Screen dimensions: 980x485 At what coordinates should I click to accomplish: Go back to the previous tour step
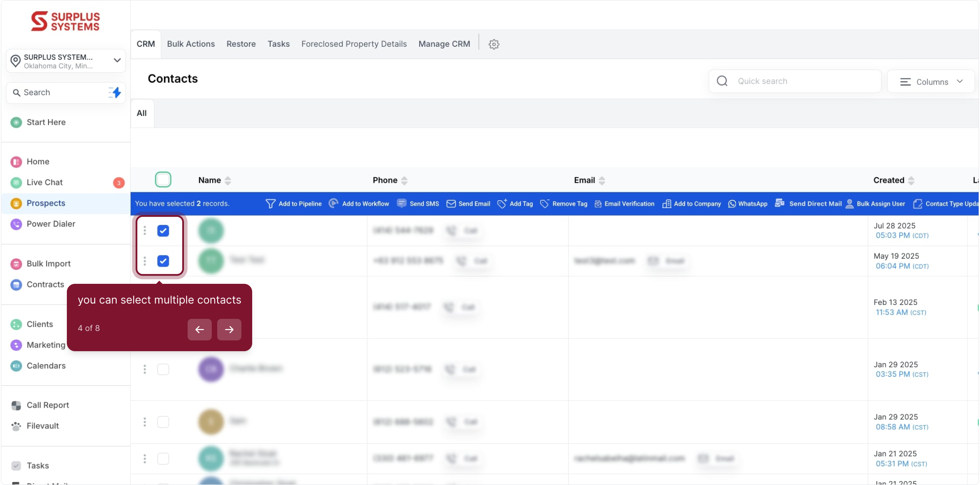(200, 330)
